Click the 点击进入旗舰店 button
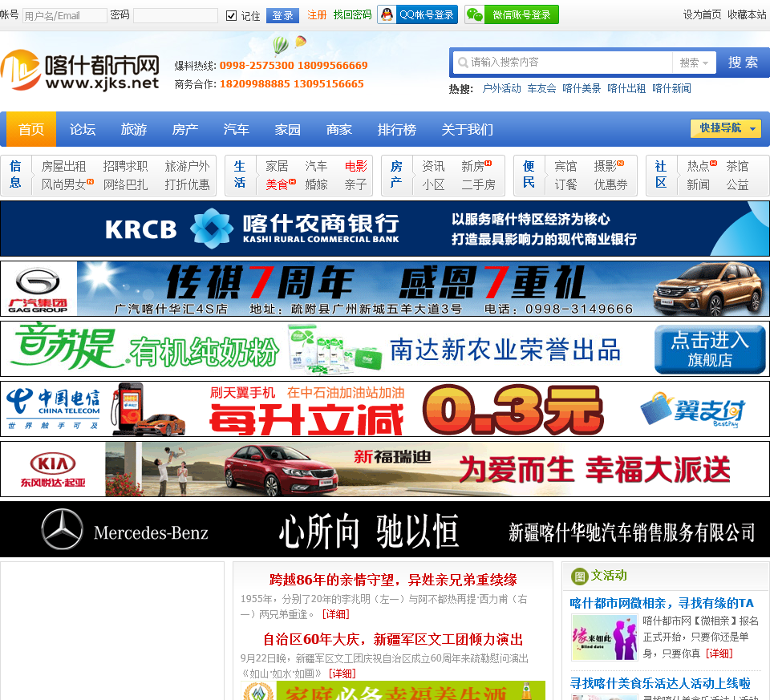The width and height of the screenshot is (770, 700). [x=710, y=350]
